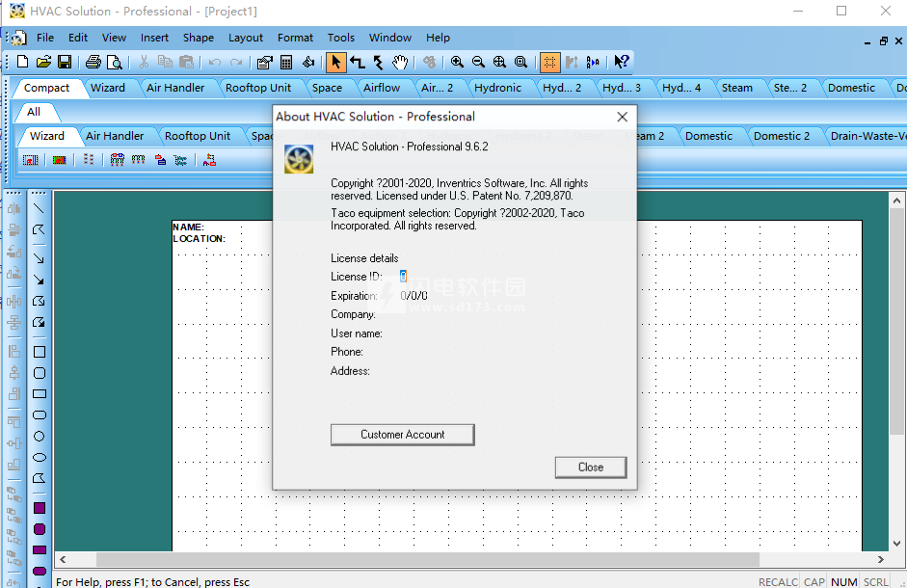Viewport: 907px width, 588px height.
Task: Click the License ID value field
Action: pyautogui.click(x=403, y=276)
